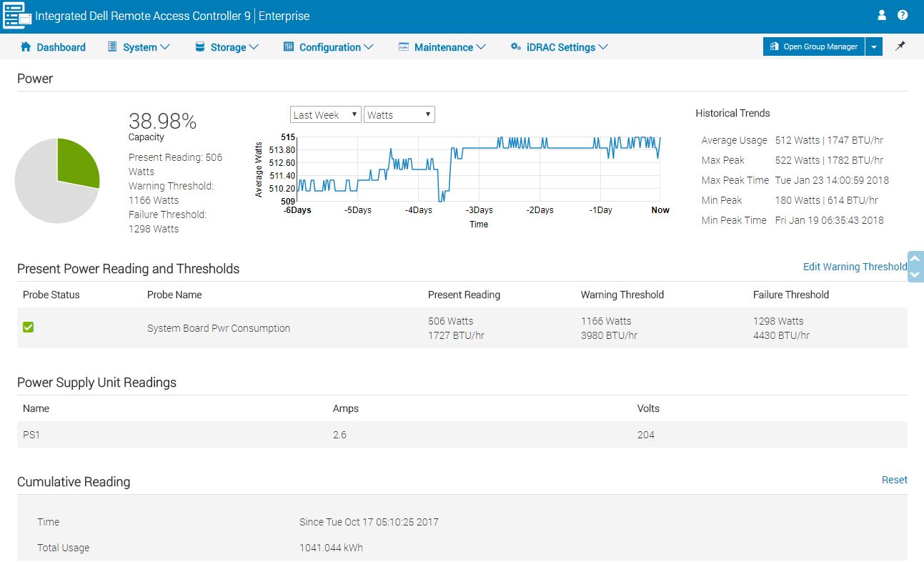Click the pin icon in navigation bar
924x562 pixels.
point(900,46)
